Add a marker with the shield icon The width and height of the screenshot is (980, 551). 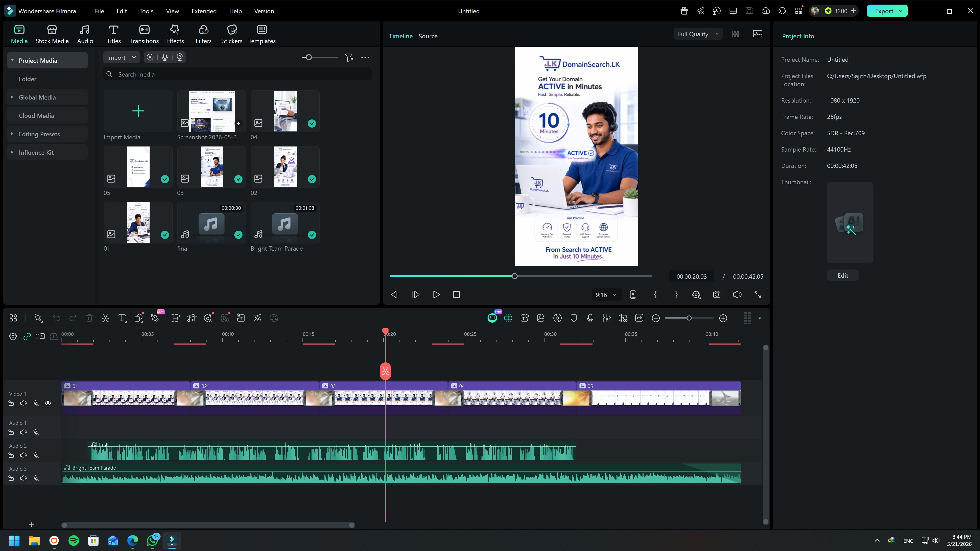pyautogui.click(x=574, y=318)
